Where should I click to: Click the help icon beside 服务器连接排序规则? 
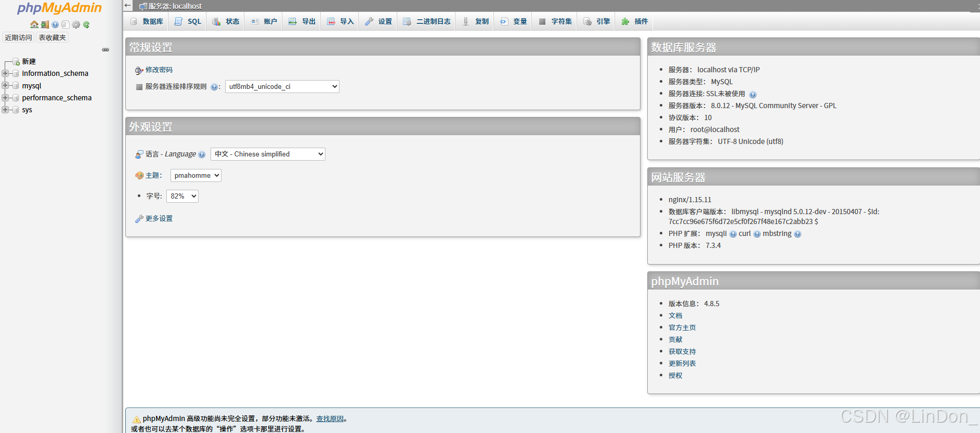[x=214, y=87]
